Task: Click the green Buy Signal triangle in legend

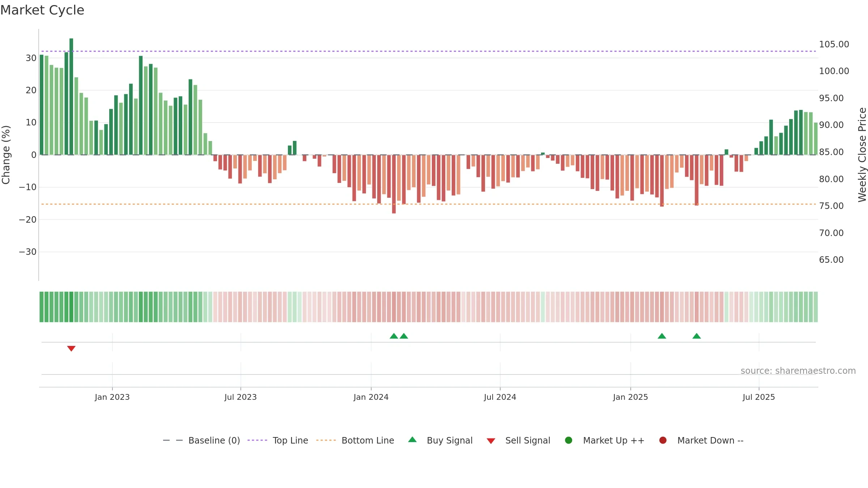Action: [412, 440]
